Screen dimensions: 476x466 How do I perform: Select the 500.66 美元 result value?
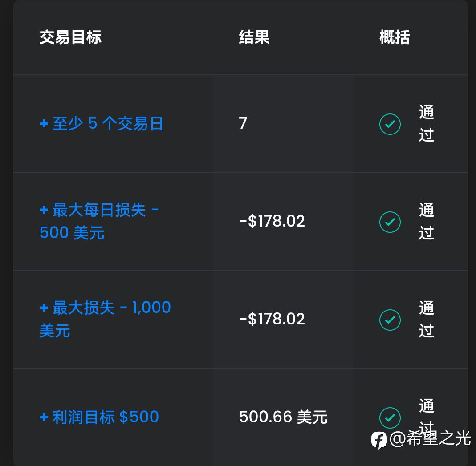point(283,417)
